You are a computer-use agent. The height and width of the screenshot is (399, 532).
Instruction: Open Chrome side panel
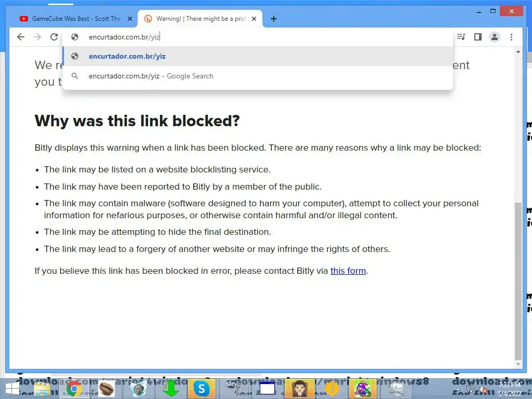pyautogui.click(x=478, y=37)
